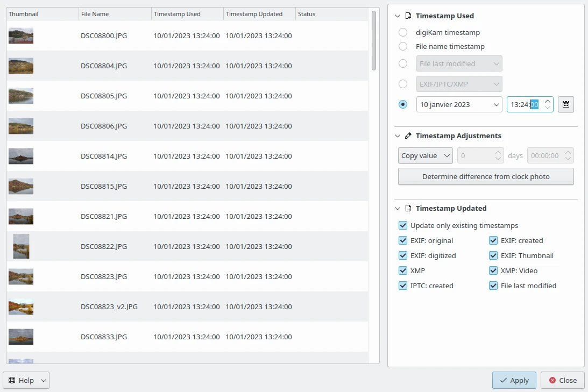
Task: Collapse the Timestamp Adjustments section
Action: point(398,136)
